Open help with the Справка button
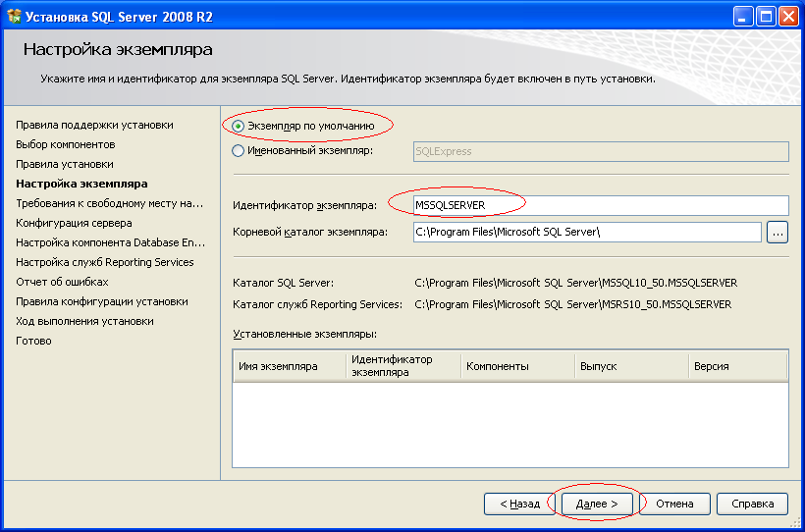805x532 pixels. [752, 504]
